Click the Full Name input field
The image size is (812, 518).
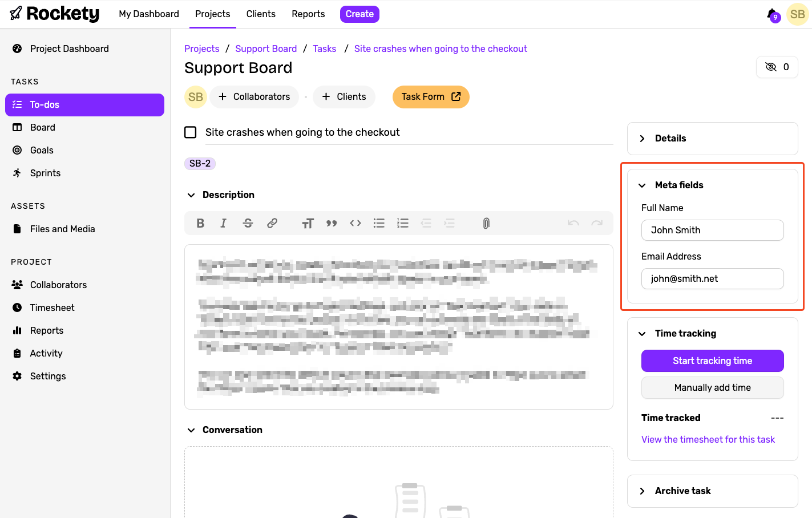point(713,230)
